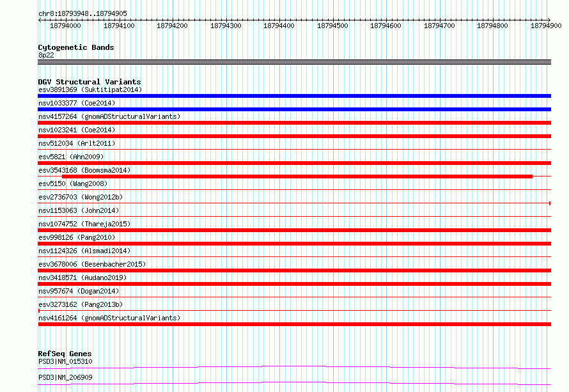
Task: Select the esv3678006 (Besenbacher2015) label
Action: [92, 264]
